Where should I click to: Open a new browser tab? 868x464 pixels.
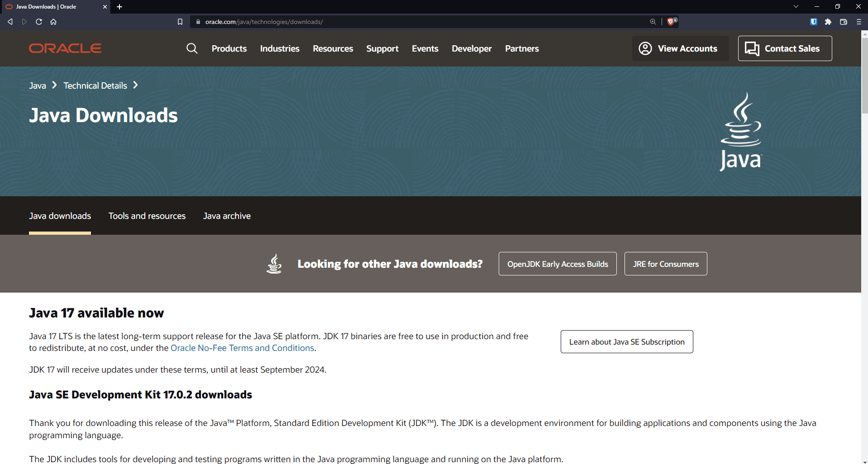[119, 7]
